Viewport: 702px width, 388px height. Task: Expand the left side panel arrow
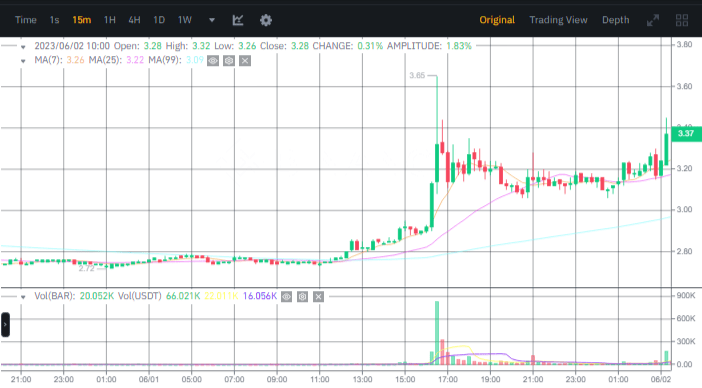pos(5,324)
